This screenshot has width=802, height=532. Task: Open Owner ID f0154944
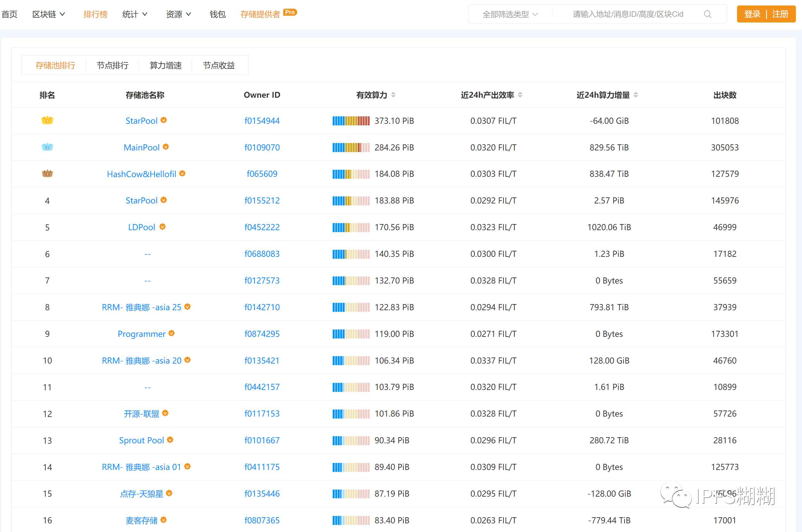(262, 121)
